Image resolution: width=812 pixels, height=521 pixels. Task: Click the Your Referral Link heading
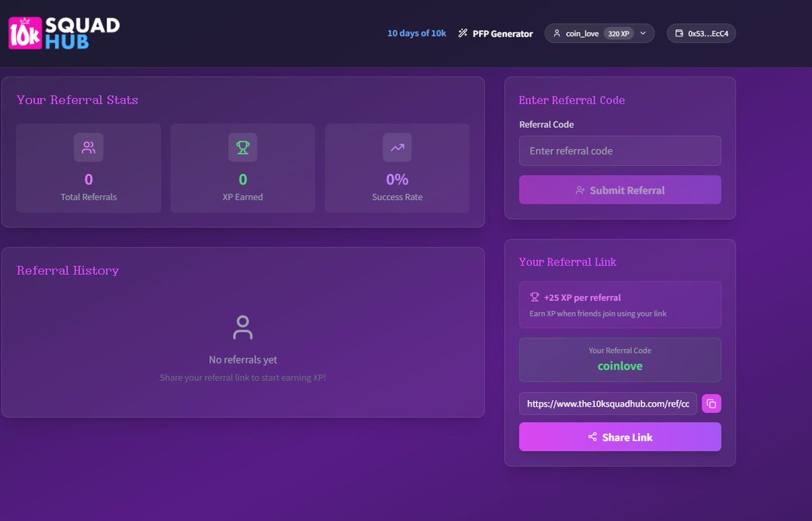click(568, 262)
